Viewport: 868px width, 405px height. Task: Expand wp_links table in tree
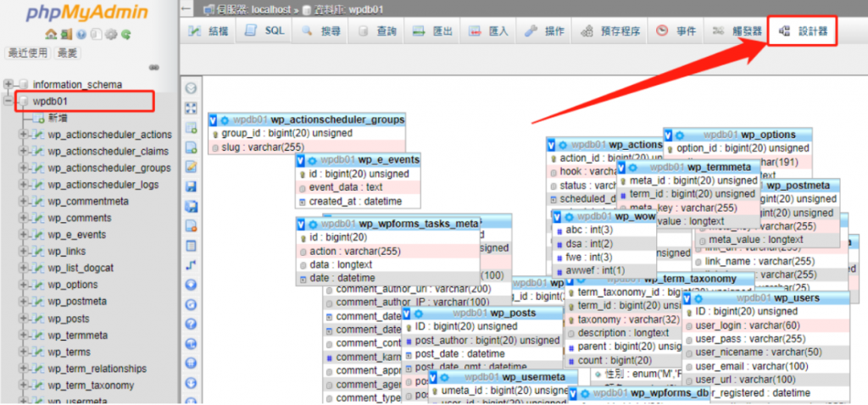(24, 251)
